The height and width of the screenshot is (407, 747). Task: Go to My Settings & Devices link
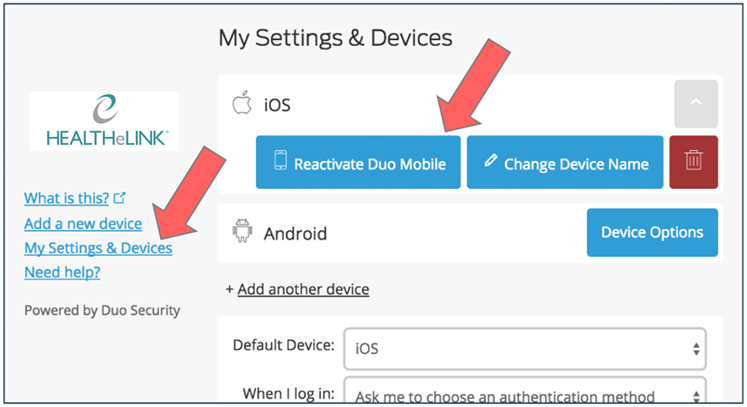(x=98, y=247)
